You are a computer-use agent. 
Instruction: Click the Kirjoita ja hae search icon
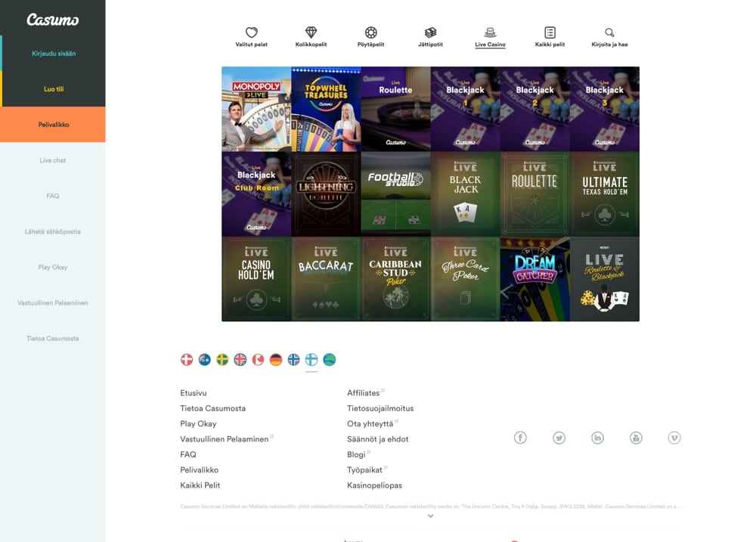pyautogui.click(x=609, y=33)
